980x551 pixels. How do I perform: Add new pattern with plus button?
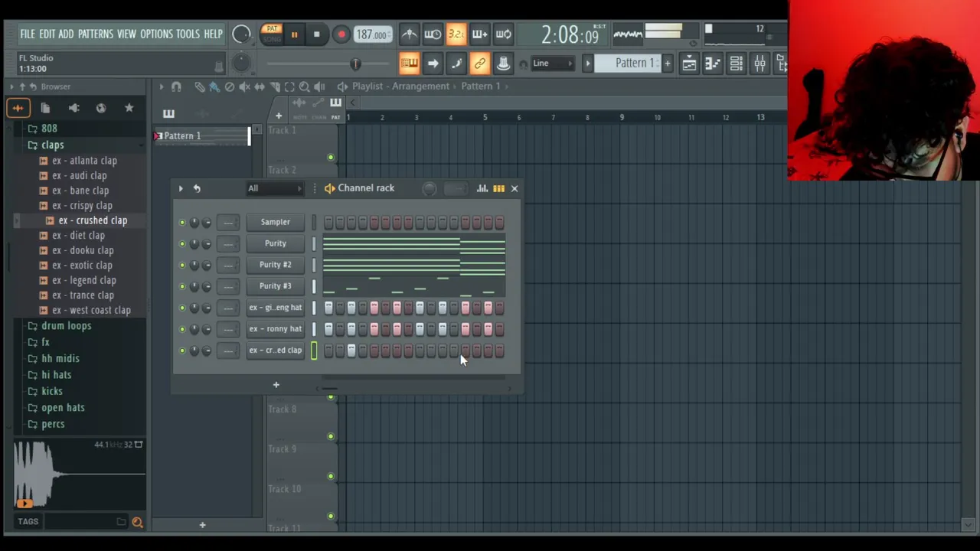click(668, 63)
